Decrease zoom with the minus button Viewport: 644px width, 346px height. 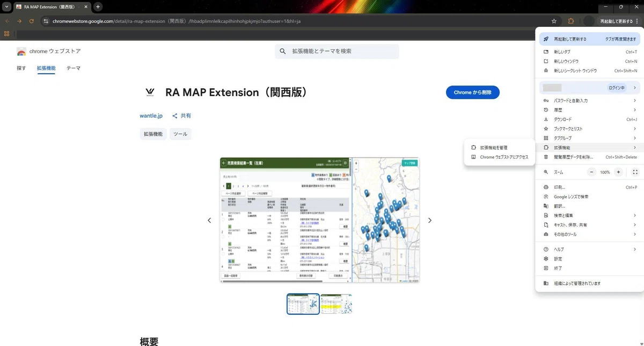[591, 172]
